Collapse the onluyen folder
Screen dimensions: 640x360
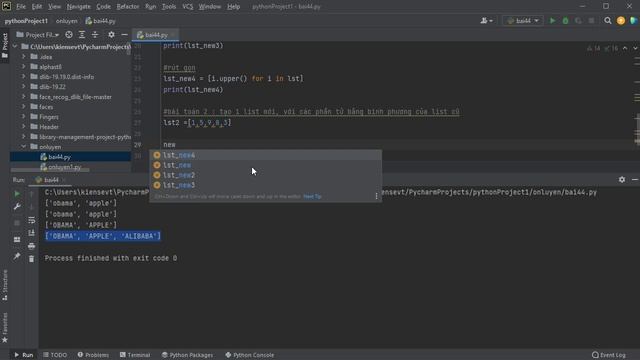coord(24,147)
